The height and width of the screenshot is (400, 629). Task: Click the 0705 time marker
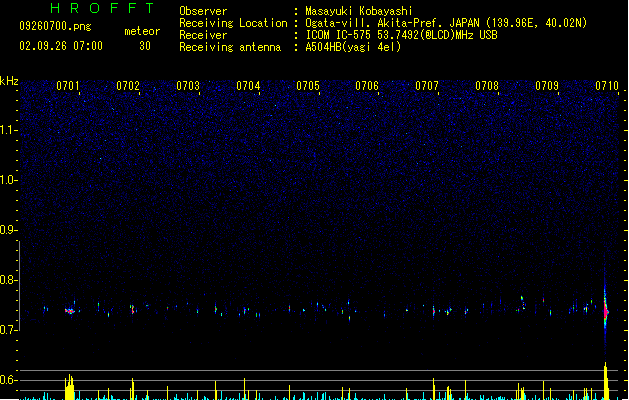[x=308, y=86]
